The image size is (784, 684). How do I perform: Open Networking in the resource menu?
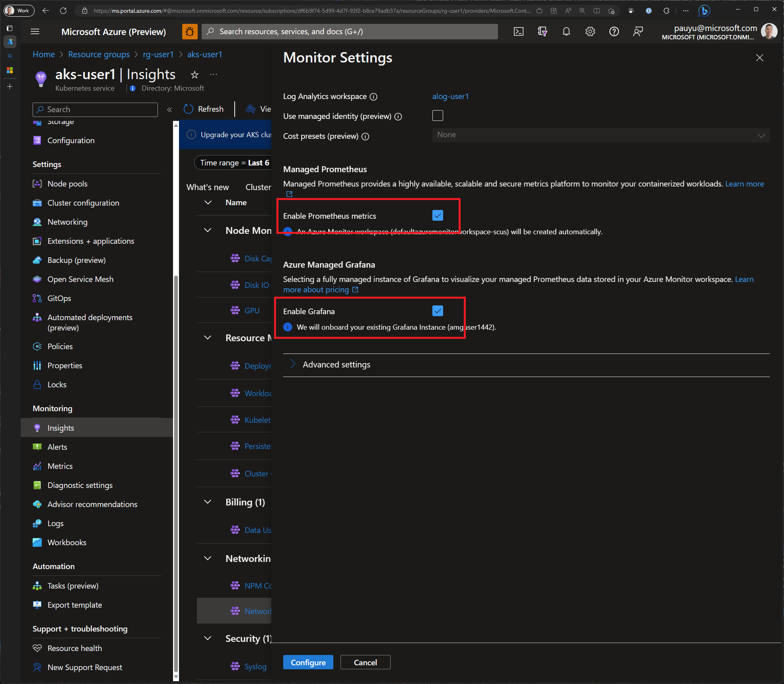click(x=67, y=222)
